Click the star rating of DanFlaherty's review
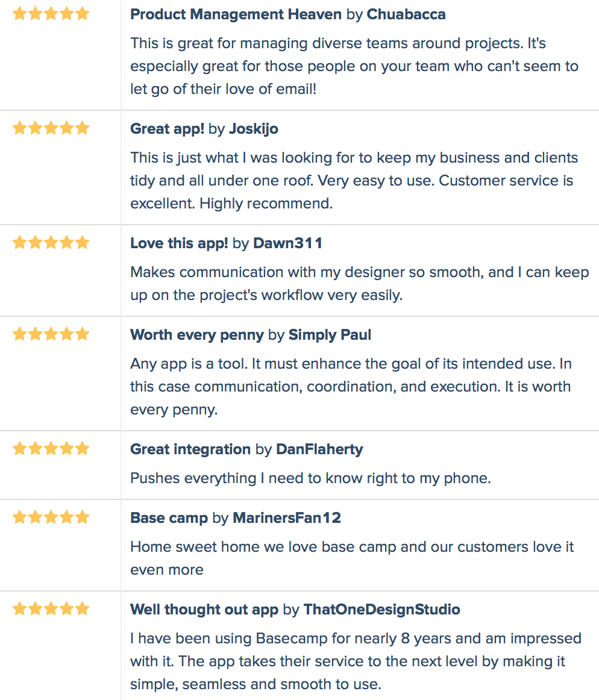599x700 pixels. tap(51, 449)
